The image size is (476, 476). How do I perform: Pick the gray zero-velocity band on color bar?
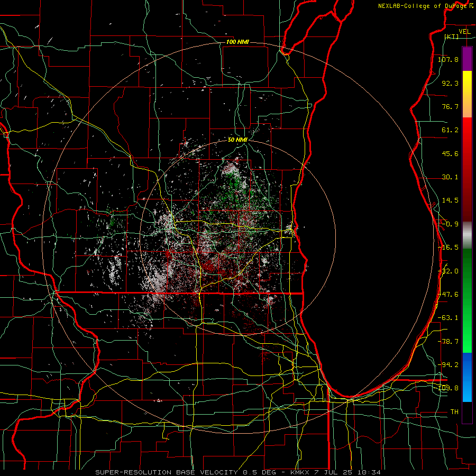(x=467, y=235)
